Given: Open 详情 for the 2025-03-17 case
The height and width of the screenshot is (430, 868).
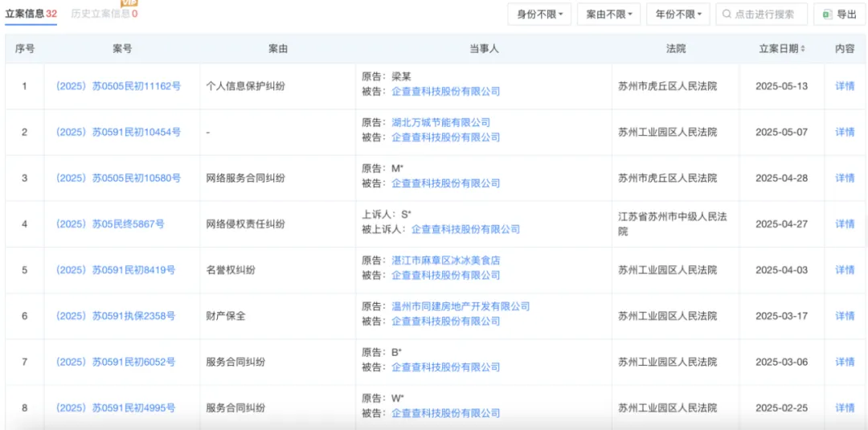Looking at the screenshot, I should click(845, 316).
